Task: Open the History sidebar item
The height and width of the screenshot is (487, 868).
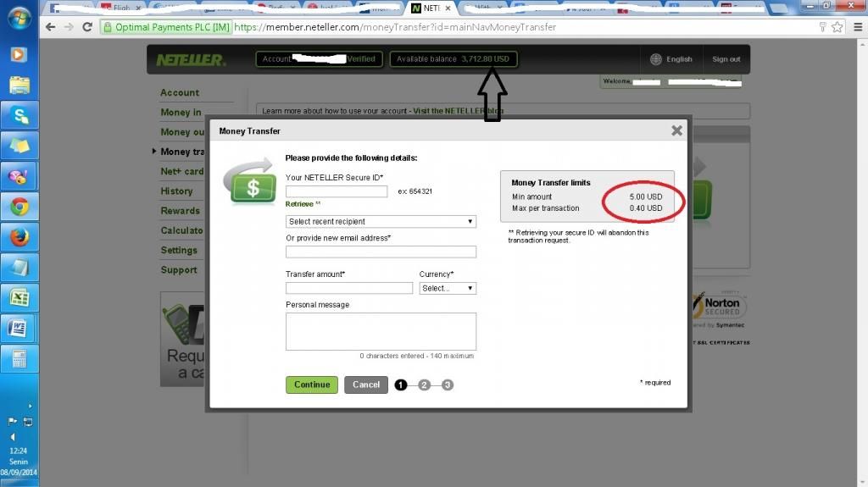Action: [176, 191]
